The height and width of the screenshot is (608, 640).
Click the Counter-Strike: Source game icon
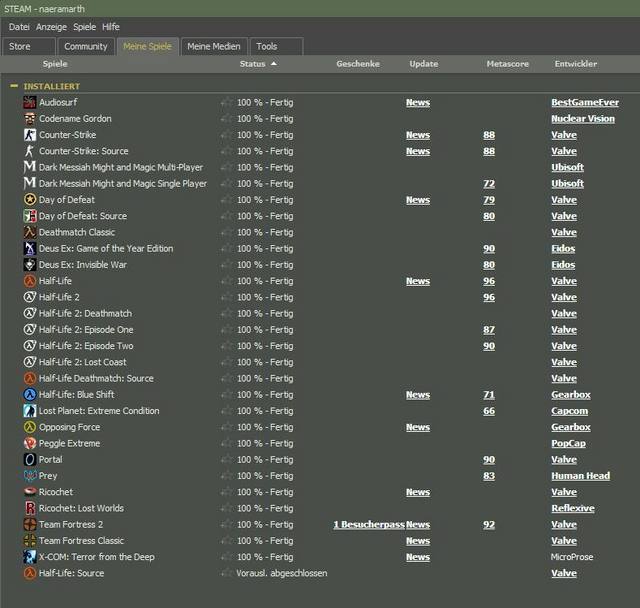tap(30, 151)
